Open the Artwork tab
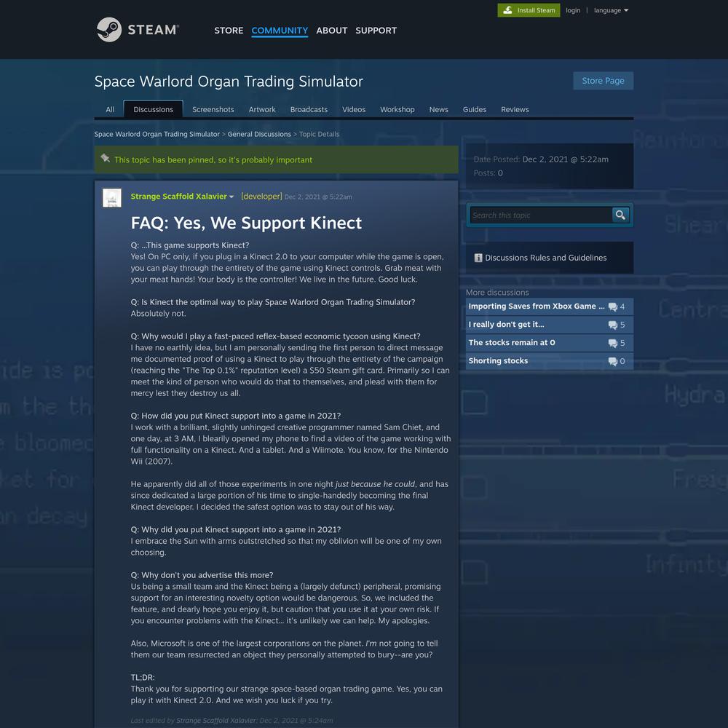This screenshot has height=728, width=728. [x=262, y=110]
